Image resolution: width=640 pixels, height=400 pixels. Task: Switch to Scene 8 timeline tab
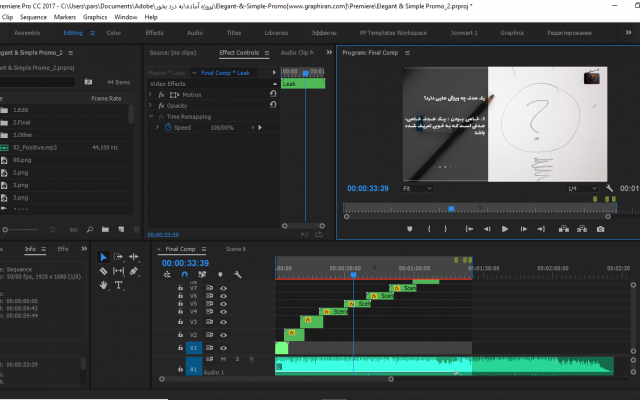click(x=236, y=249)
